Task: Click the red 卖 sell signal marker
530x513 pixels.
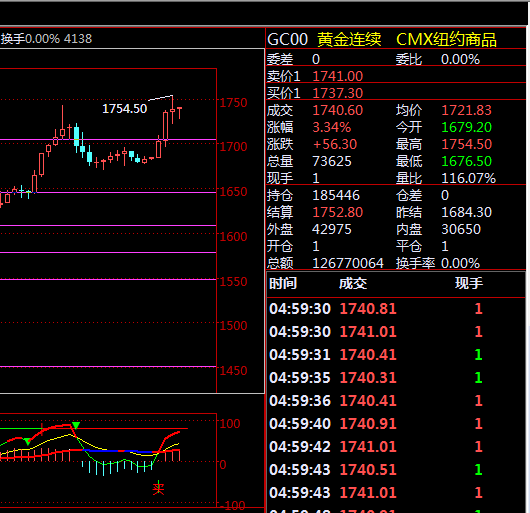Action: [158, 489]
